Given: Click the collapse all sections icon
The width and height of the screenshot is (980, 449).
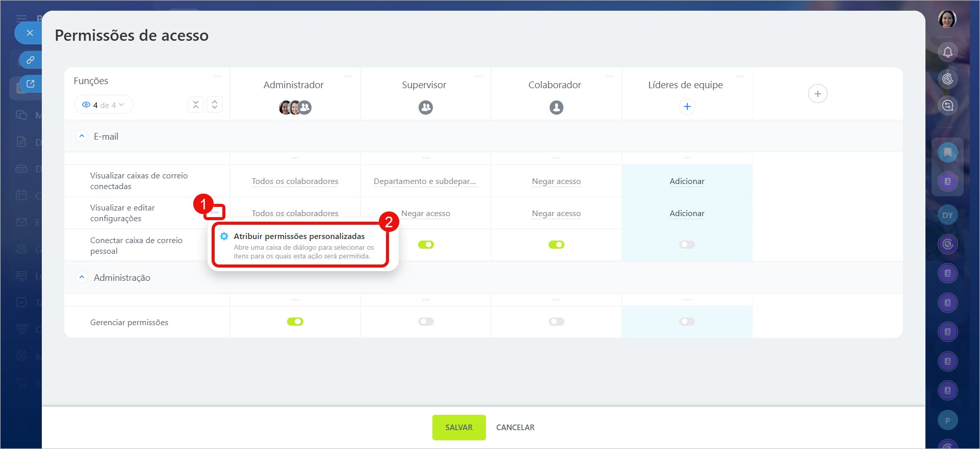Looking at the screenshot, I should [x=196, y=104].
